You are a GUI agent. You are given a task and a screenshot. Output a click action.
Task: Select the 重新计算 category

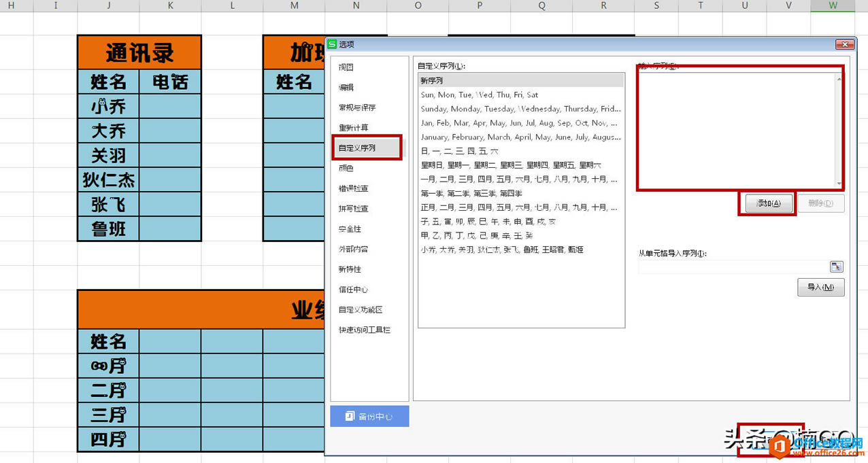point(354,128)
